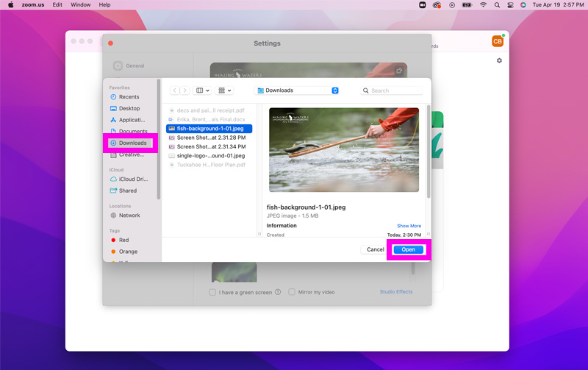Open the group-by grid dropdown
The width and height of the screenshot is (588, 370).
(225, 90)
